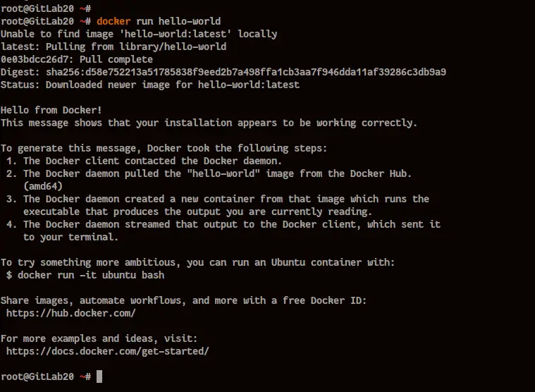Click the orange 'docker' command word

[x=113, y=21]
